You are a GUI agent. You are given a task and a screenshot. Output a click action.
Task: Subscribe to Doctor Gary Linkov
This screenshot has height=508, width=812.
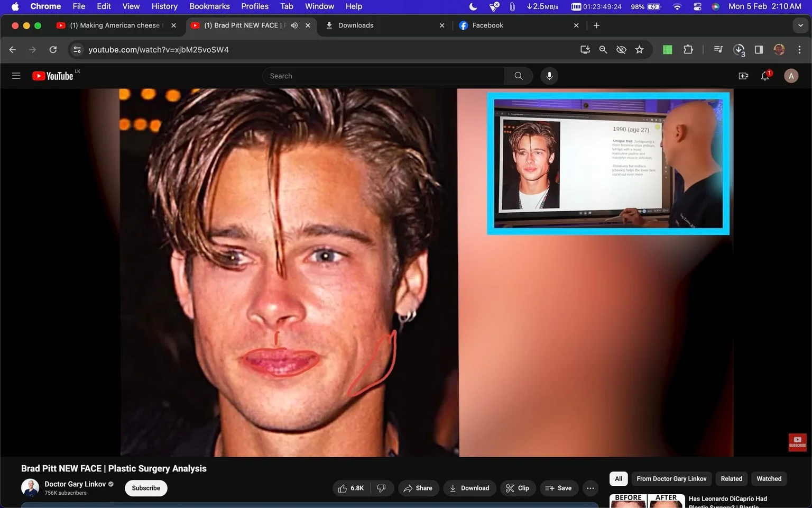pyautogui.click(x=146, y=488)
